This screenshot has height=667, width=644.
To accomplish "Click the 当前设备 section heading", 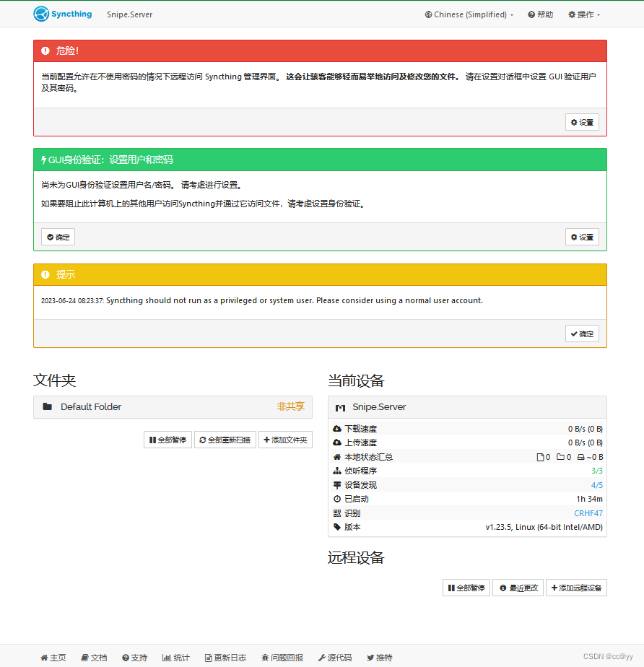I will pyautogui.click(x=356, y=380).
